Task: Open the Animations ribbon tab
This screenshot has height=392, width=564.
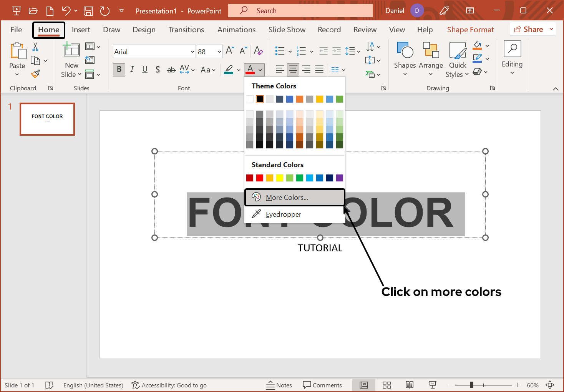Action: (236, 30)
